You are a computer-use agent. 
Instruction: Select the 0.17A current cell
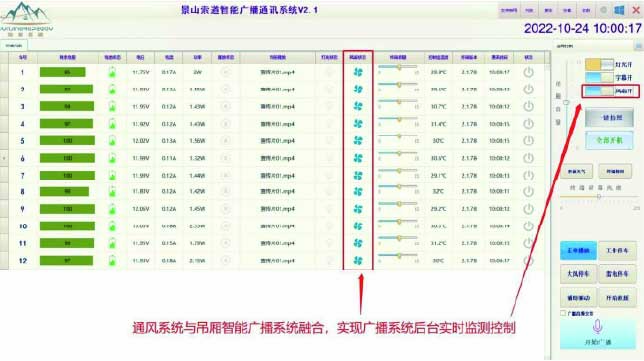(x=169, y=72)
